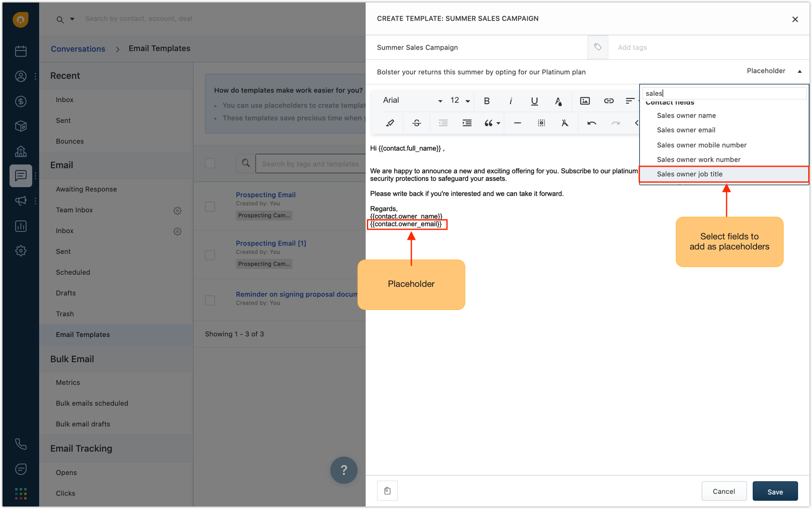
Task: Select the Analytics chart icon in sidebar
Action: tap(20, 226)
